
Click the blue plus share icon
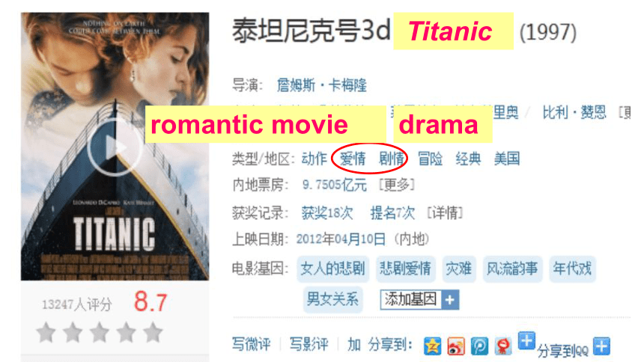[526, 340]
